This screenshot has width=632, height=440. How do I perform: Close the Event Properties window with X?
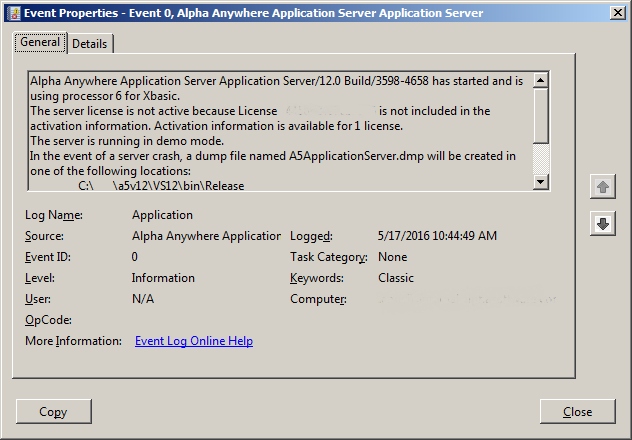point(617,13)
